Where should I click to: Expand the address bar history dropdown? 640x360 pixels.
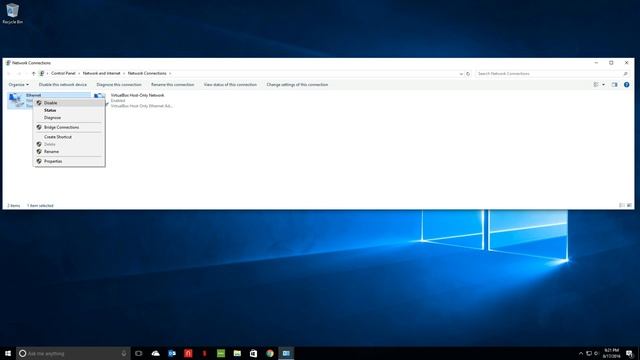coord(461,74)
